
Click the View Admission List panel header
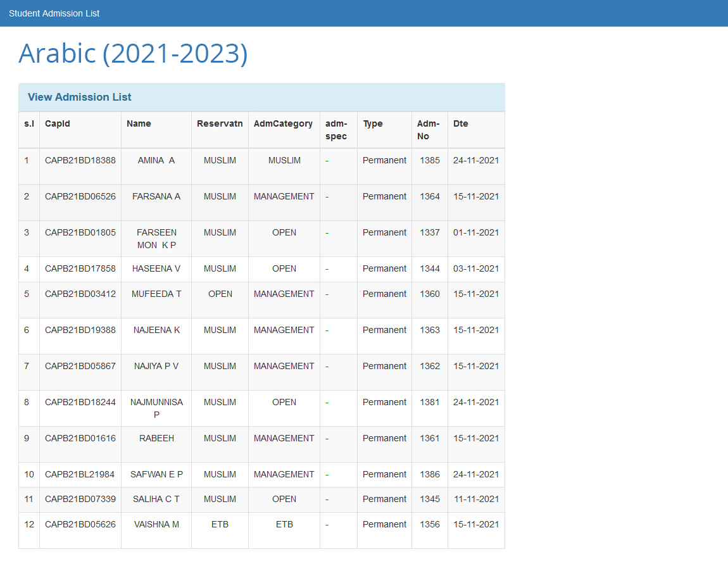(80, 97)
